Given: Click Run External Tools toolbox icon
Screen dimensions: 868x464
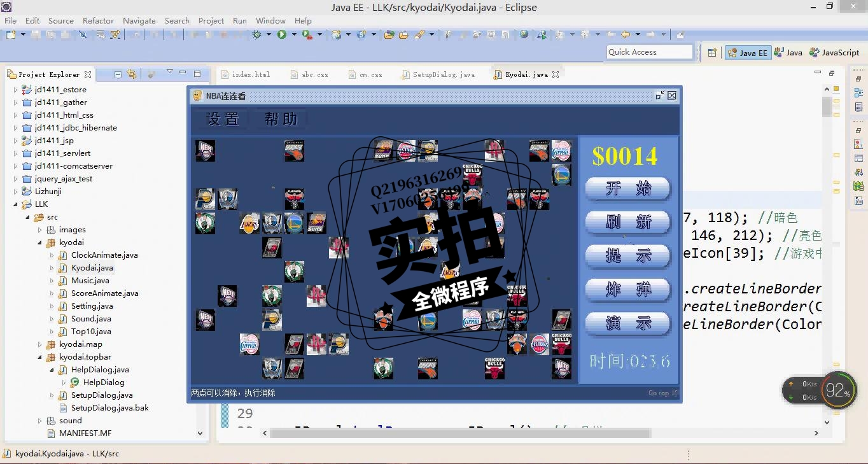Looking at the screenshot, I should [x=307, y=34].
